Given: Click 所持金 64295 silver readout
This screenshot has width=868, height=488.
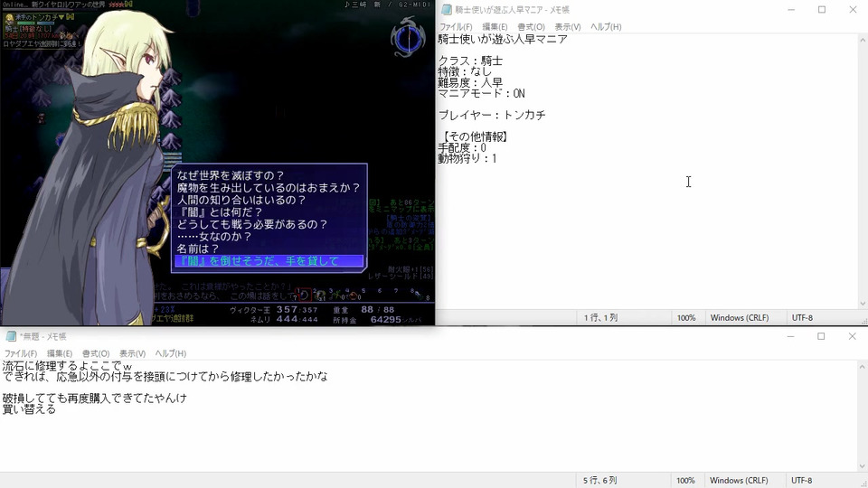Looking at the screenshot, I should click(377, 320).
